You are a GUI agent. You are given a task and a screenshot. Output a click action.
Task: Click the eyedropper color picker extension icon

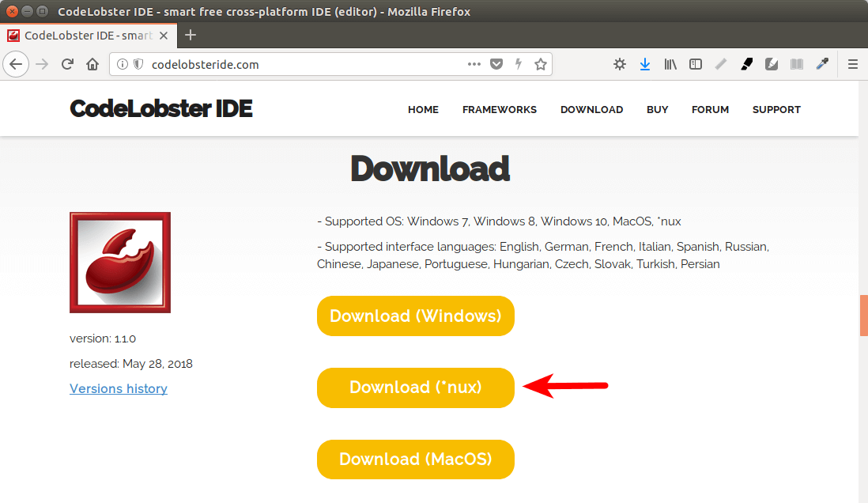point(822,65)
